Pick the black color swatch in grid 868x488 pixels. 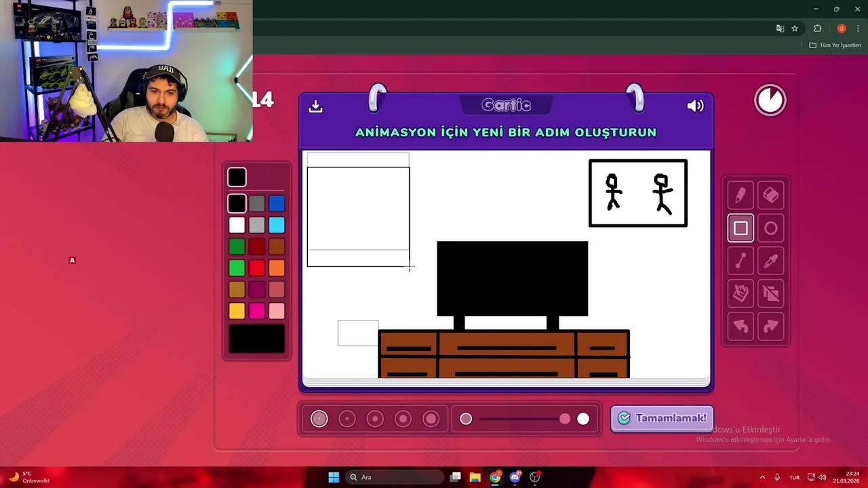coord(237,203)
